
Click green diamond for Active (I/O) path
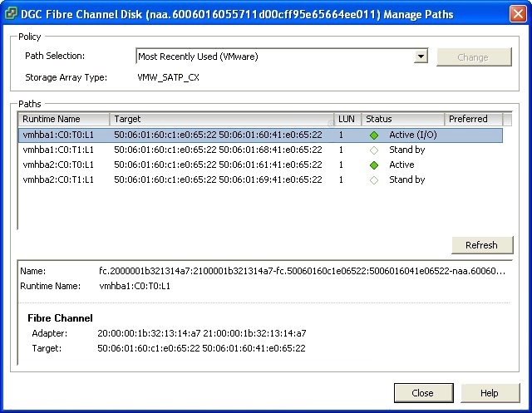tap(374, 135)
